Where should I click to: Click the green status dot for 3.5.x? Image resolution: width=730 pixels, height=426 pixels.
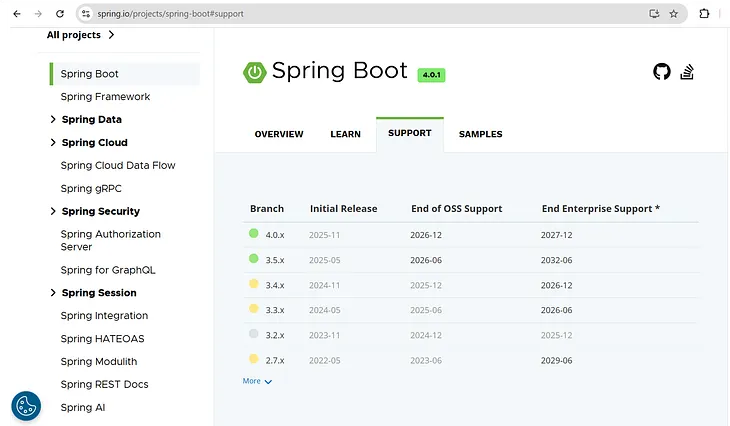pos(254,258)
